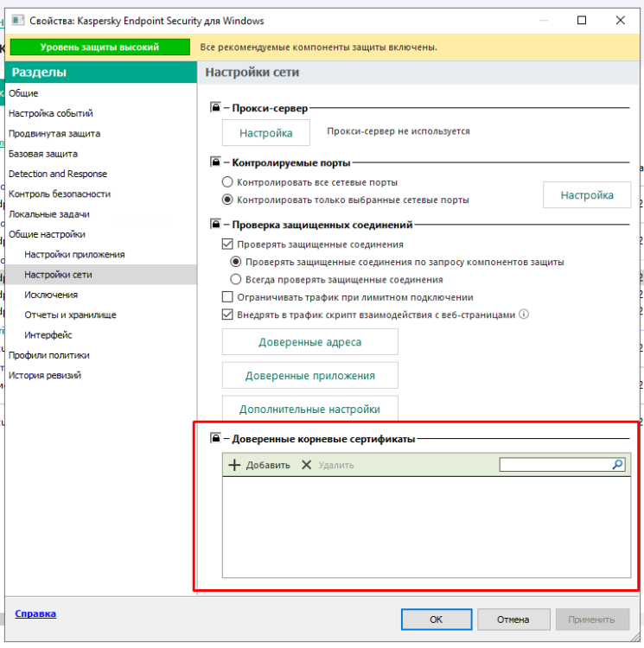This screenshot has height=648, width=644.
Task: Open Detection and Response section
Action: point(100,174)
